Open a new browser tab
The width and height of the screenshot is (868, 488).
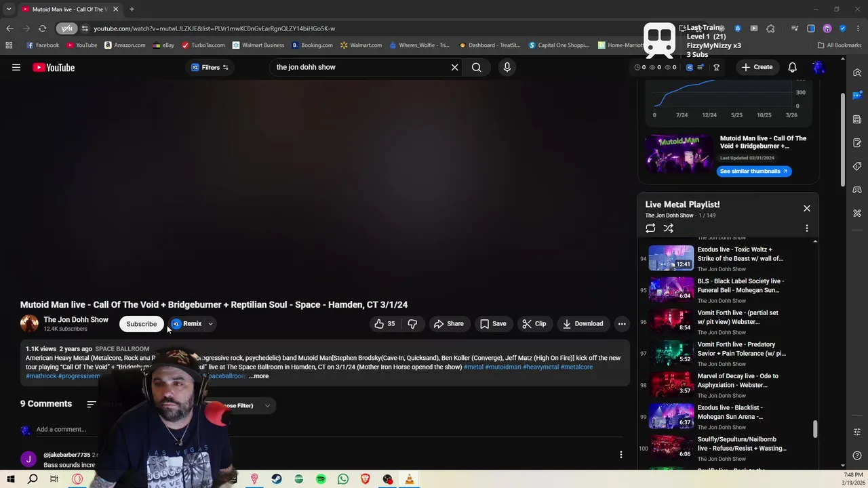pos(132,9)
